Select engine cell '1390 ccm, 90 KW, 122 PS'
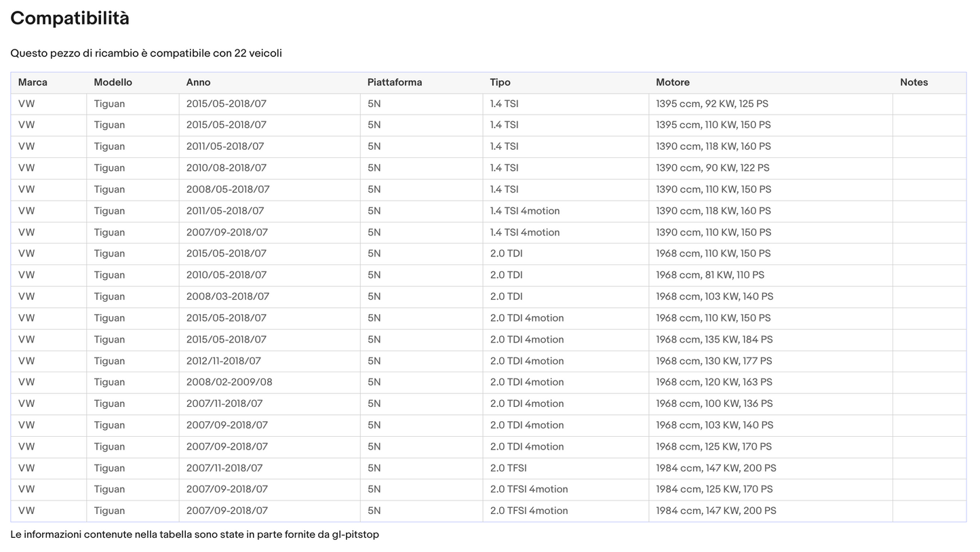The width and height of the screenshot is (980, 552). tap(713, 167)
